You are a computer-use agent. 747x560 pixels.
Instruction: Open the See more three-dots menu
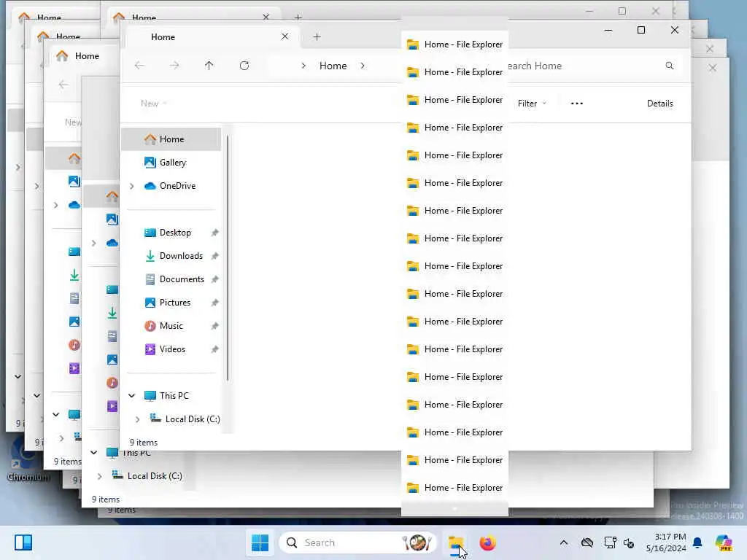pos(577,104)
